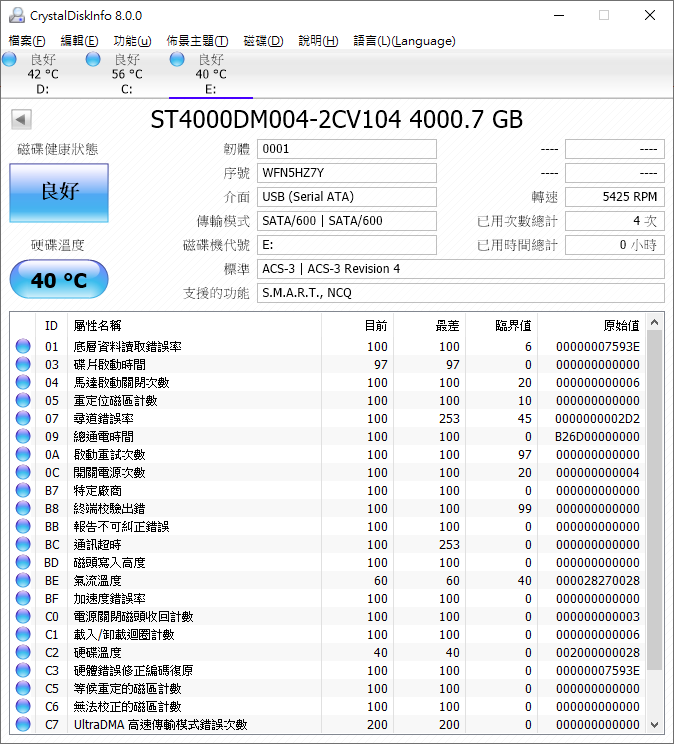Click the scroll down arrow of attribute list

[655, 725]
